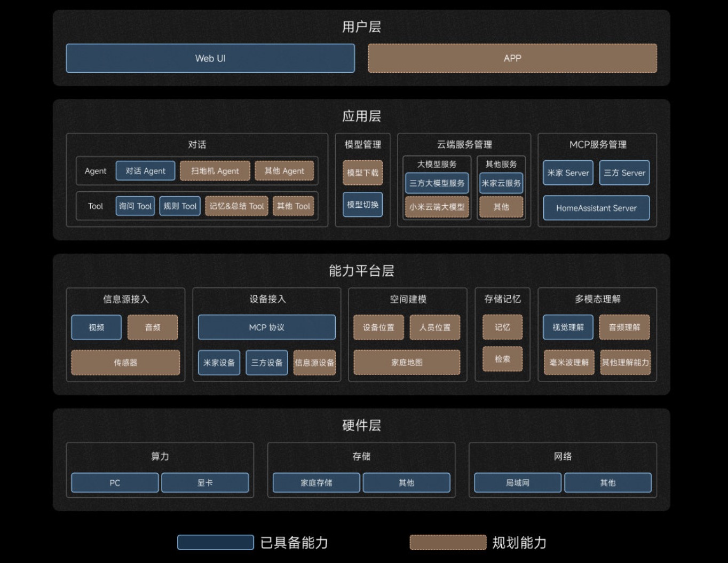Select the APP box in 用户层
Screen dimensions: 728x563
(512, 58)
